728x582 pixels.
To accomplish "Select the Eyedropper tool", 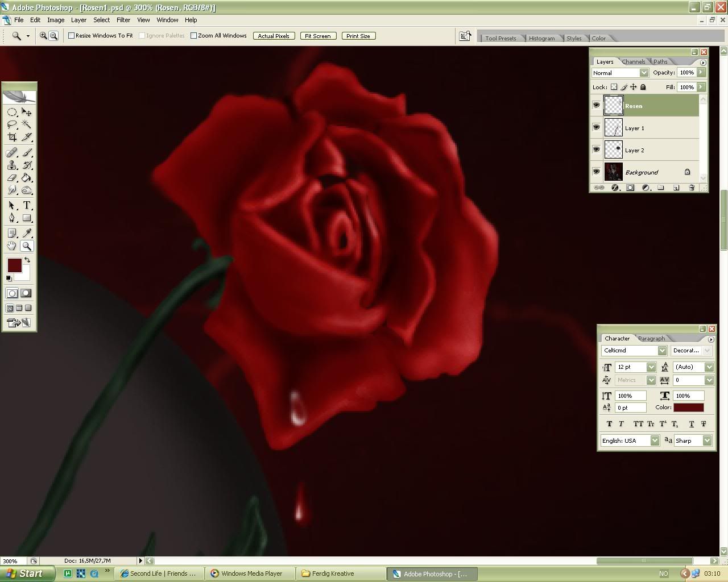I will pyautogui.click(x=27, y=233).
